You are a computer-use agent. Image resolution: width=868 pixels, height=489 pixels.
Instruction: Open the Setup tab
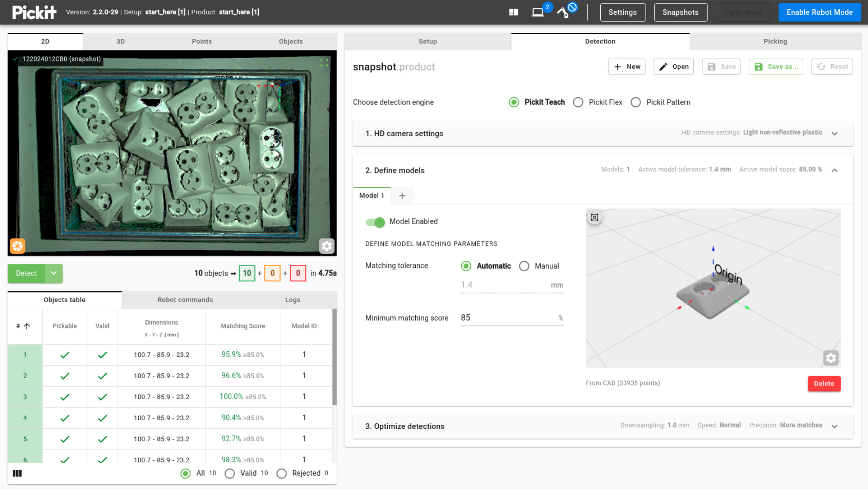pyautogui.click(x=428, y=41)
